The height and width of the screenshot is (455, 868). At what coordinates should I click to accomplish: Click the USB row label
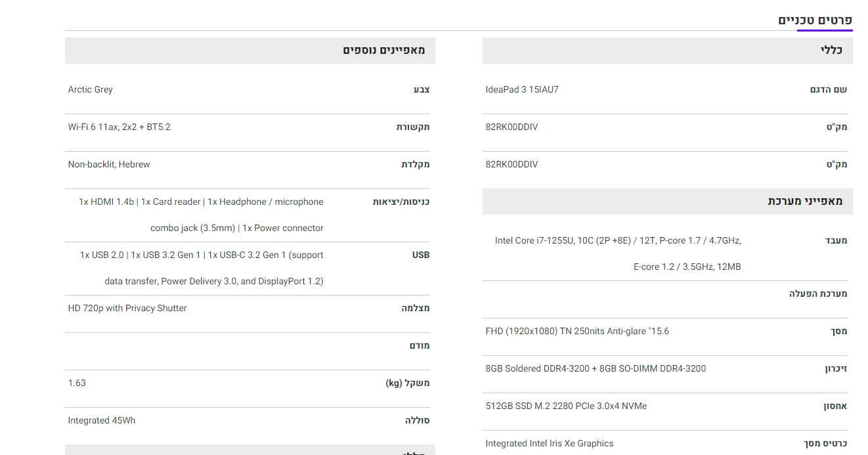pyautogui.click(x=421, y=255)
